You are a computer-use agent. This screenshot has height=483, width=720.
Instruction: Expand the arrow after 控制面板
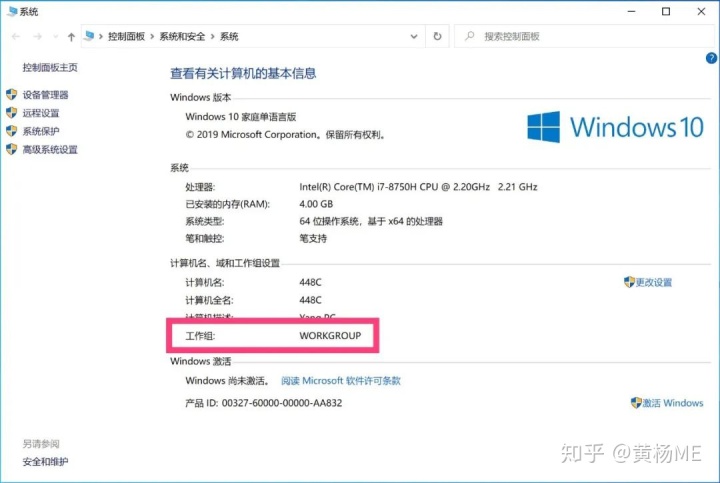[152, 36]
